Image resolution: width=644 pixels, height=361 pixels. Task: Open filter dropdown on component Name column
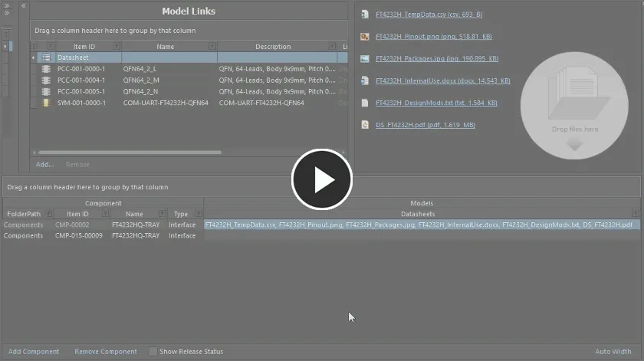tap(163, 214)
